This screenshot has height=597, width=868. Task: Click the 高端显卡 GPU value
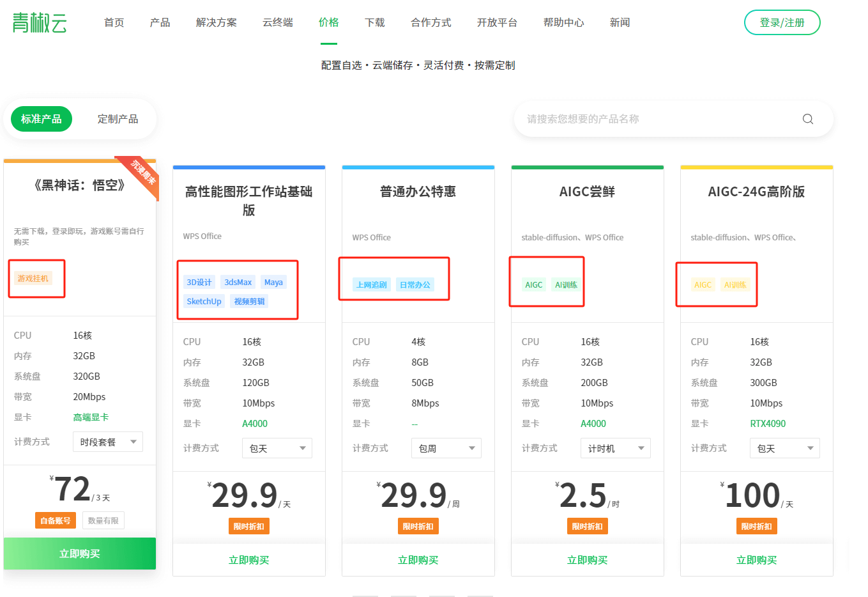click(91, 417)
